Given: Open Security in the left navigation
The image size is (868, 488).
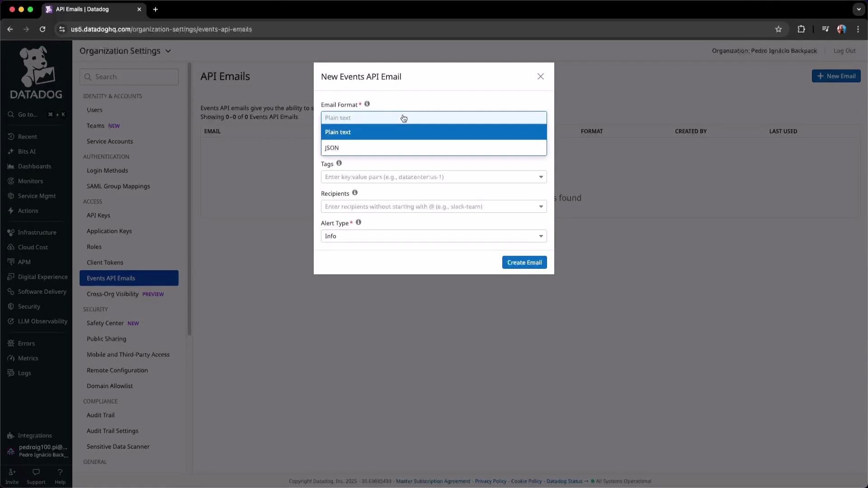Looking at the screenshot, I should pos(29,306).
